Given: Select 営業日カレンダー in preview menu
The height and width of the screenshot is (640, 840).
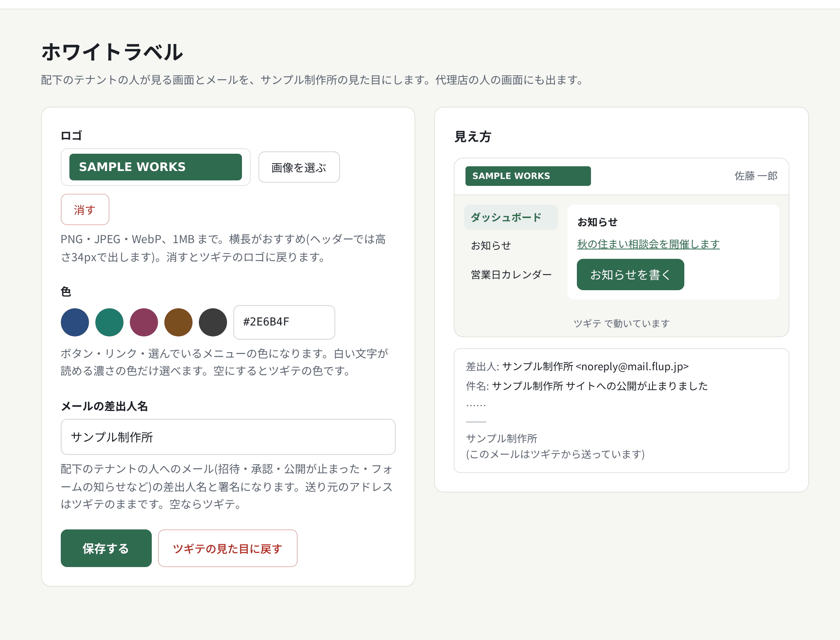Looking at the screenshot, I should click(x=511, y=275).
